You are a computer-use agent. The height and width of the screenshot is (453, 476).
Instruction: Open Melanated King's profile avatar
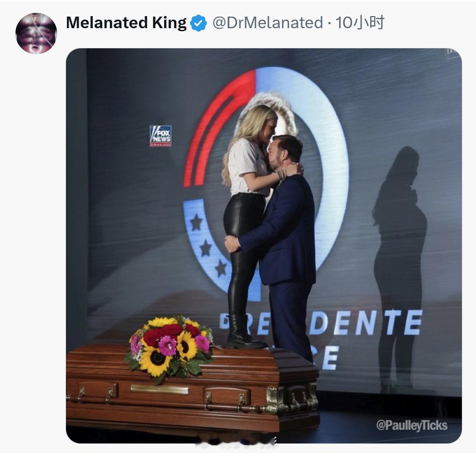[36, 33]
